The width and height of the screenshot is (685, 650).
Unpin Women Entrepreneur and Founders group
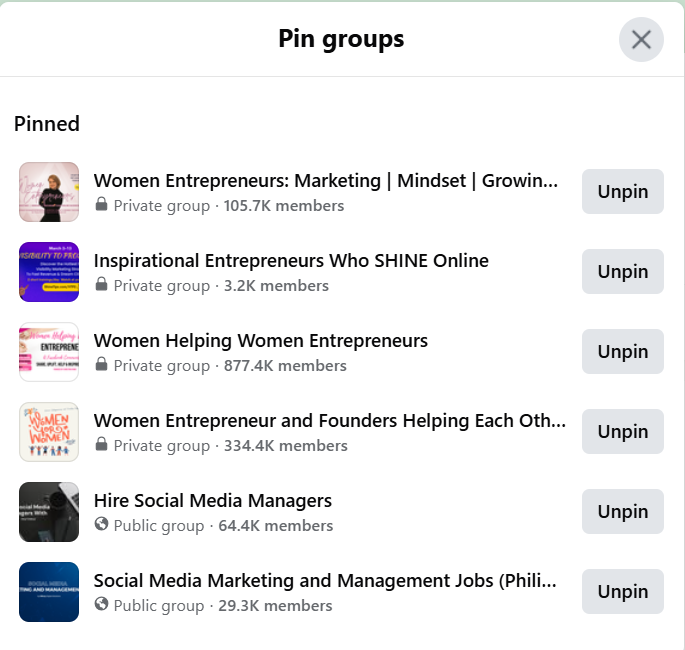point(622,432)
